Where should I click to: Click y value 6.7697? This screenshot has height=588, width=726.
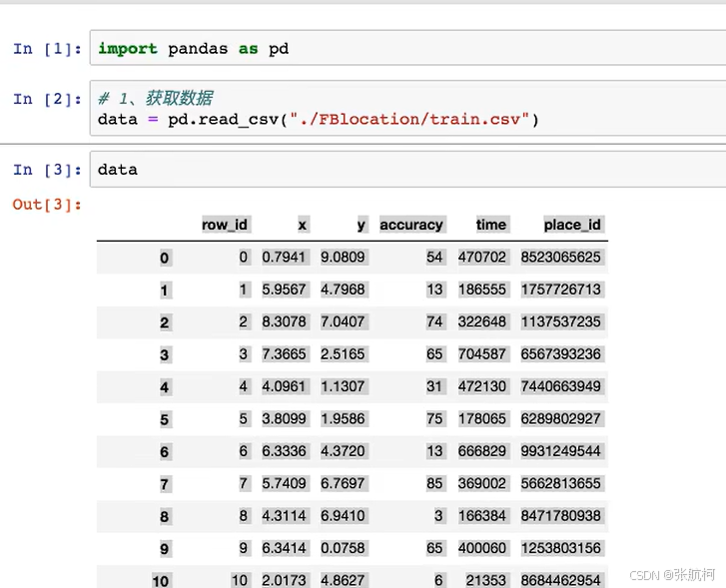[x=344, y=483]
